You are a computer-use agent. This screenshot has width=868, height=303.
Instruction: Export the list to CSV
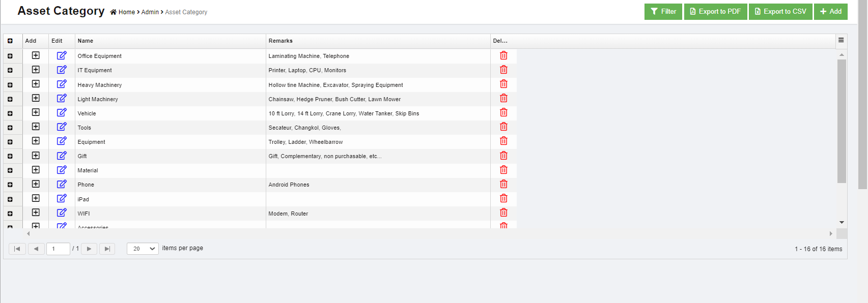click(x=780, y=12)
